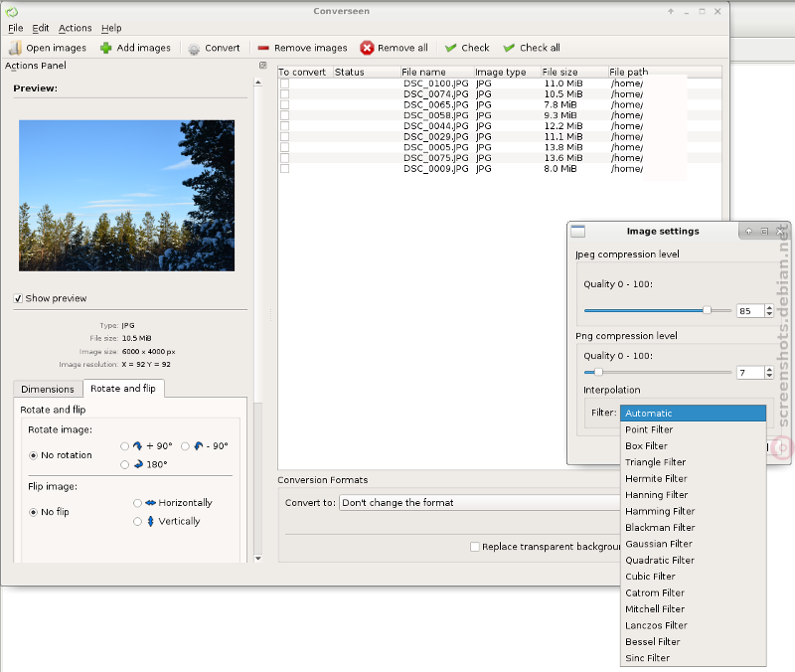Open the Edit menu
Screen dimensions: 795x672
[x=41, y=28]
